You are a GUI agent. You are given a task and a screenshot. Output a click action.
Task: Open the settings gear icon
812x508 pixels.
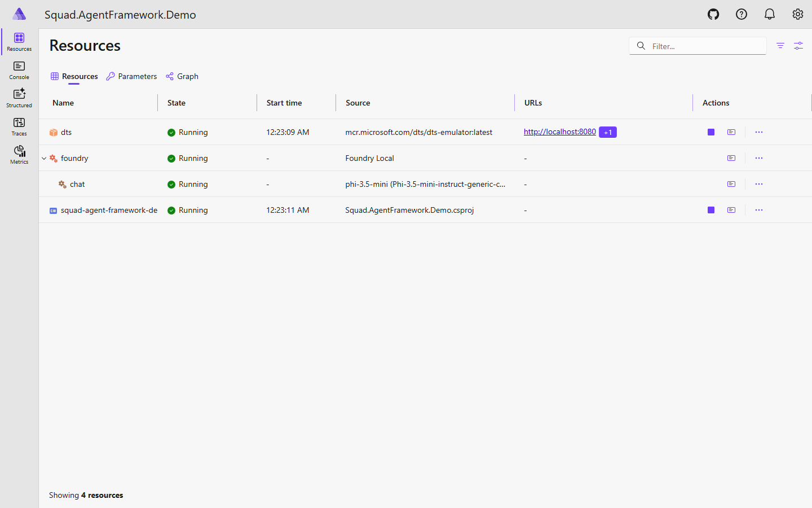tap(797, 14)
